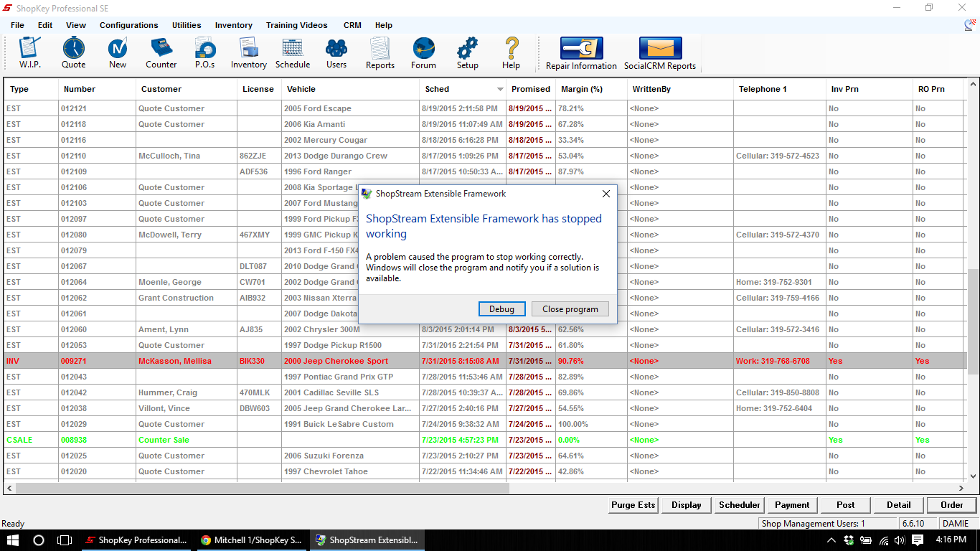Click the Purge Ests button

633,505
